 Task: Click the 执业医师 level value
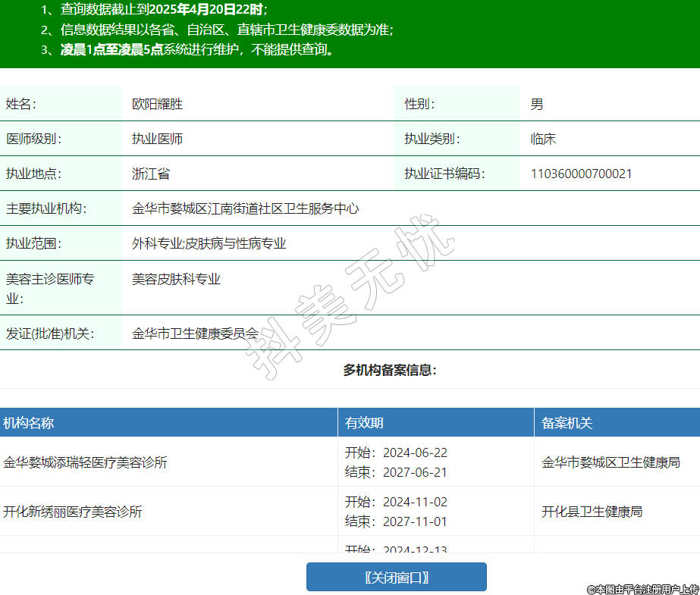157,139
